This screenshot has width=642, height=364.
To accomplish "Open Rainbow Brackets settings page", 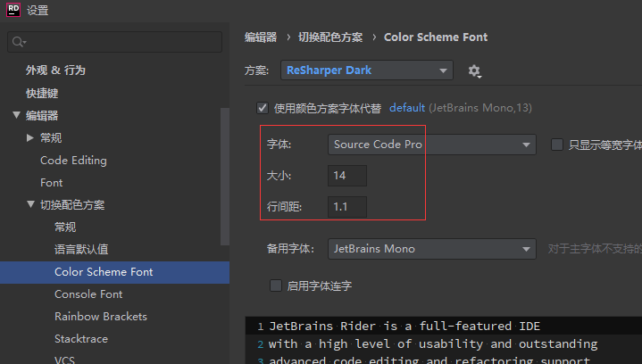I will click(101, 316).
